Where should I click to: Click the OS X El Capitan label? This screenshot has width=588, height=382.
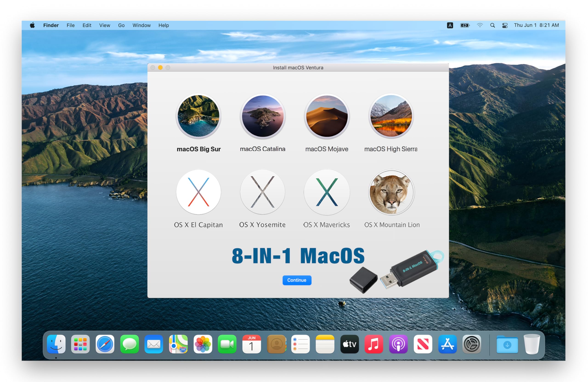198,225
